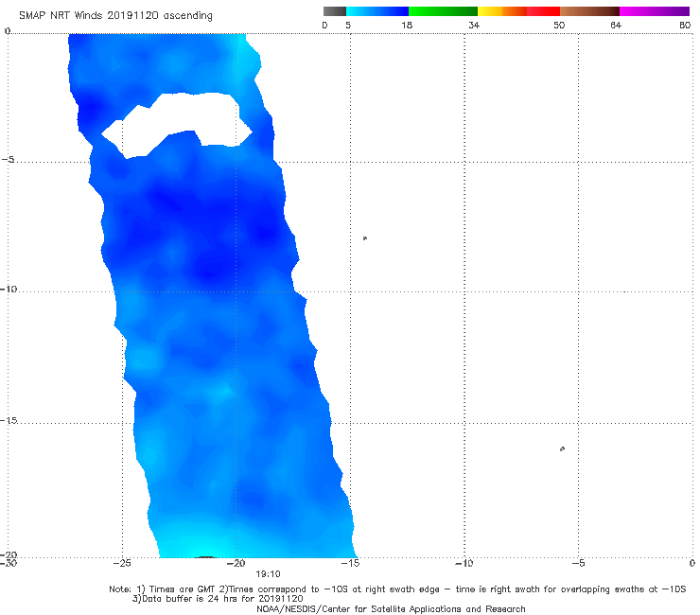Screen dimensions: 700x615
Task: Click the colorbar label '34'
Action: [474, 25]
